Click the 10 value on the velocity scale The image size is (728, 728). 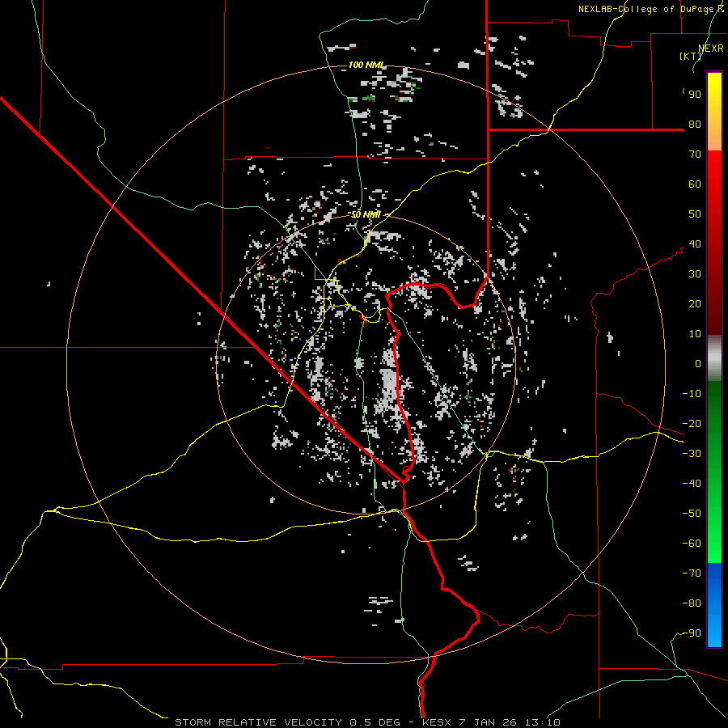click(695, 334)
